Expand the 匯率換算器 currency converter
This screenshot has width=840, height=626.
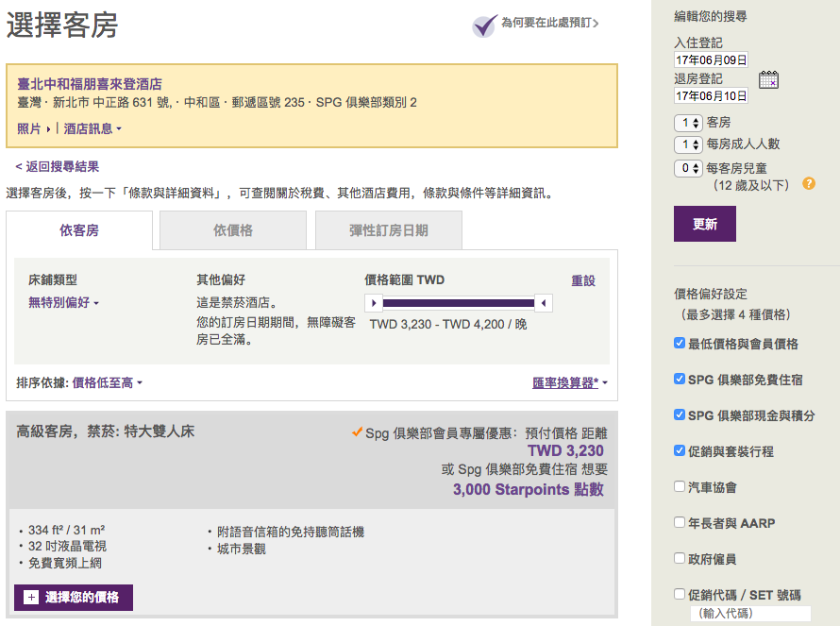coord(570,382)
